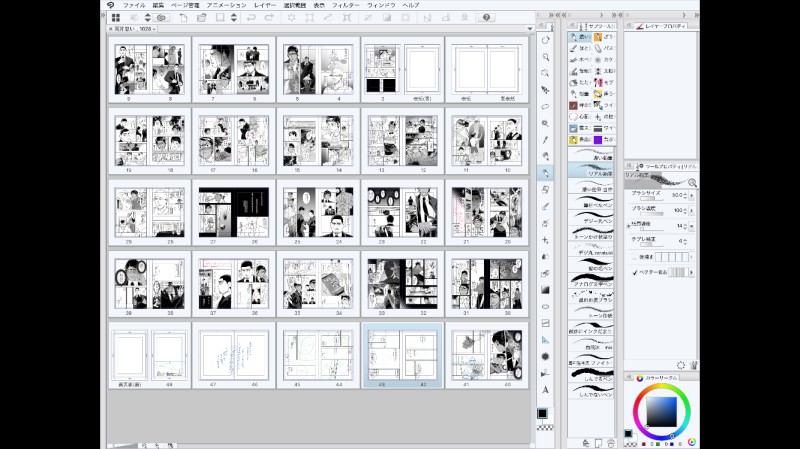Image resolution: width=800 pixels, height=449 pixels.
Task: Click the カラーサークル panel tab
Action: coord(657,378)
